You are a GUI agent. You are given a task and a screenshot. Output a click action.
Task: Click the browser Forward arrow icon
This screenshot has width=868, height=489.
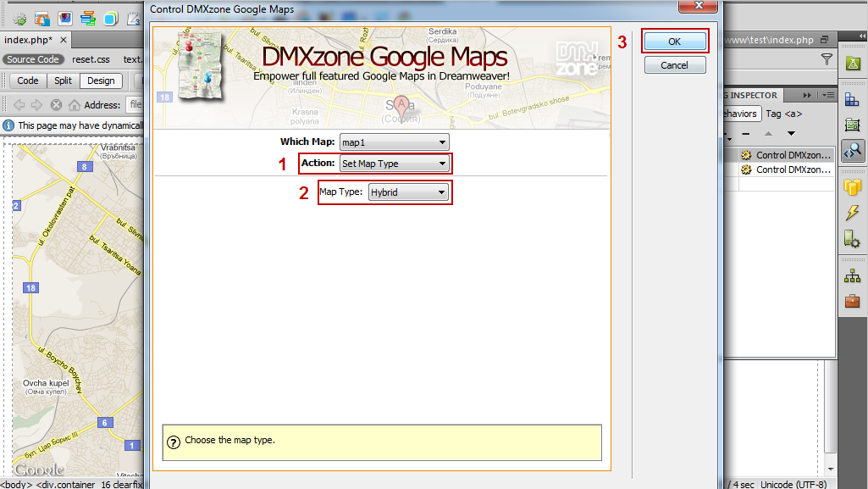(x=37, y=105)
